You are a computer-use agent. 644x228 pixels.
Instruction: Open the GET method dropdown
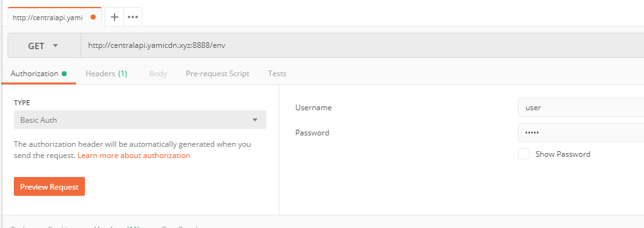click(x=44, y=45)
